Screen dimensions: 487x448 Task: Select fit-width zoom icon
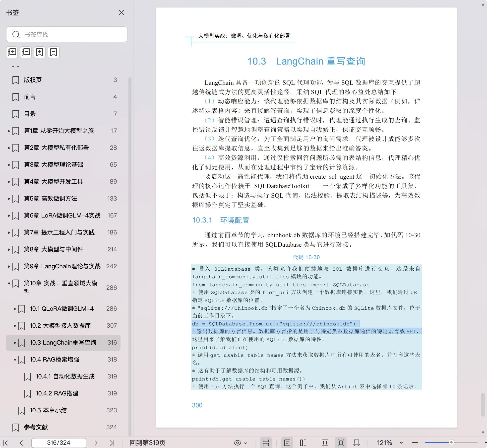point(357,443)
